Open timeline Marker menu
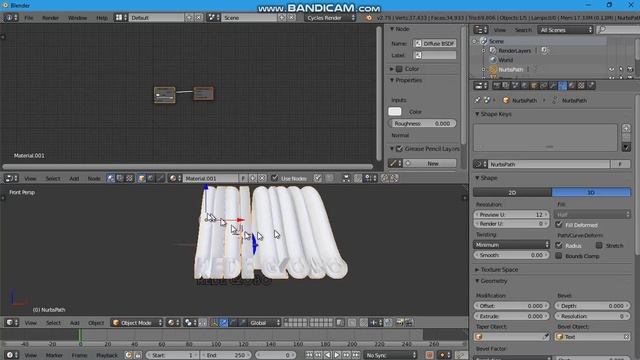The height and width of the screenshot is (360, 640). click(54, 355)
